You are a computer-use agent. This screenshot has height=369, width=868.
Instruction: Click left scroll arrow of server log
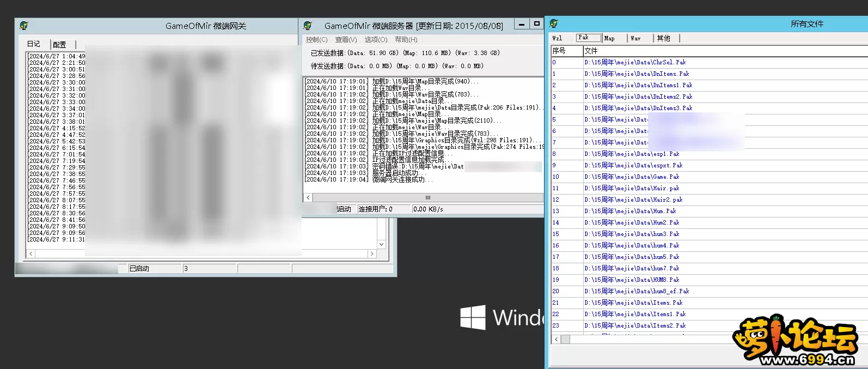coord(308,197)
